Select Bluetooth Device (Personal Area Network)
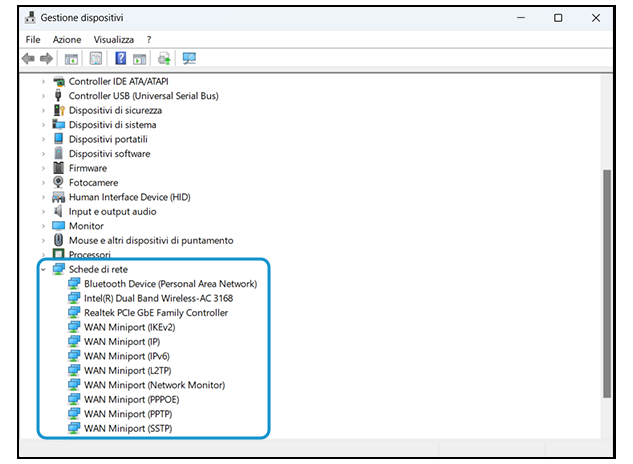The height and width of the screenshot is (464, 633). click(170, 284)
